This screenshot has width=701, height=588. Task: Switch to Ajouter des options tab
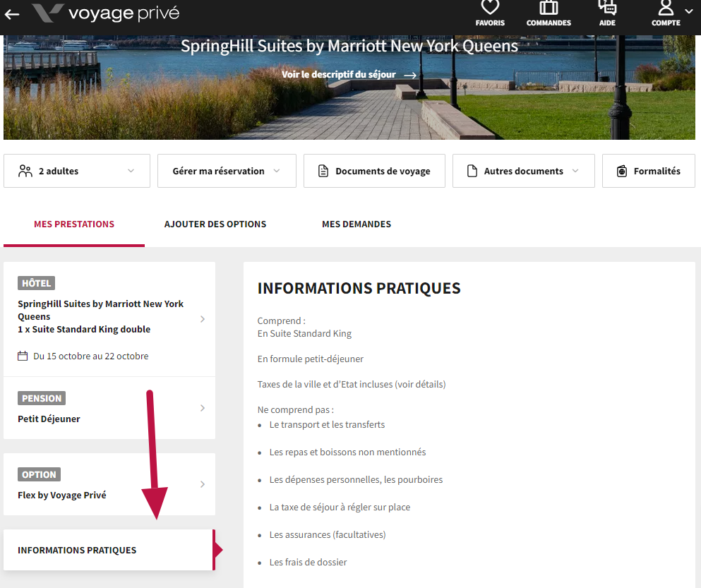[215, 224]
